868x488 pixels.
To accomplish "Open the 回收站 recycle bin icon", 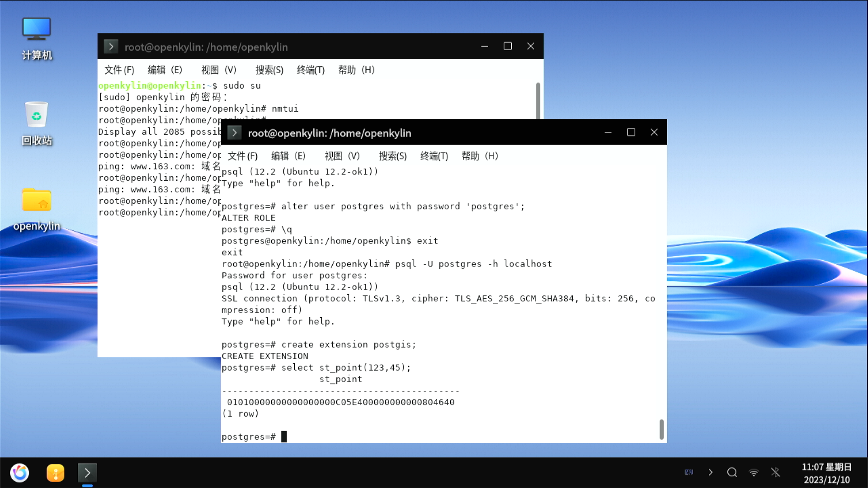I will coord(37,123).
